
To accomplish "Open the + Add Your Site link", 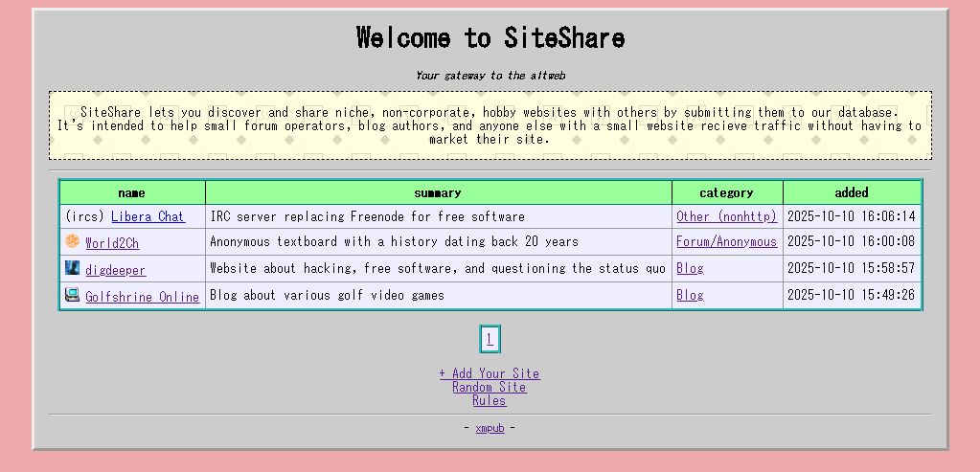I will click(x=489, y=373).
